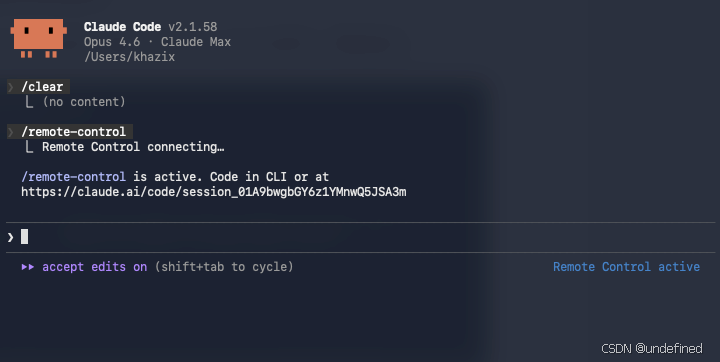Toggle the accept edits on mode indicator
Screen dimensions: 720x362
point(95,267)
